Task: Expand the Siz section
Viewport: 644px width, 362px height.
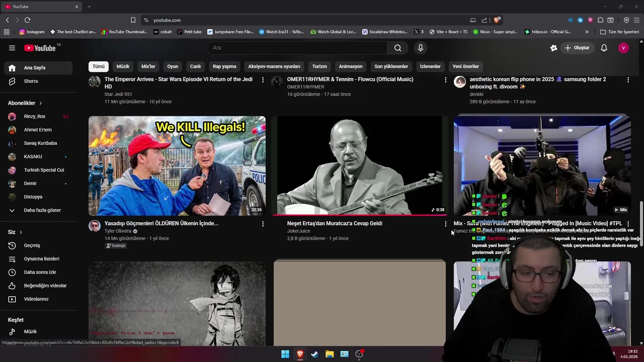Action: [x=15, y=232]
